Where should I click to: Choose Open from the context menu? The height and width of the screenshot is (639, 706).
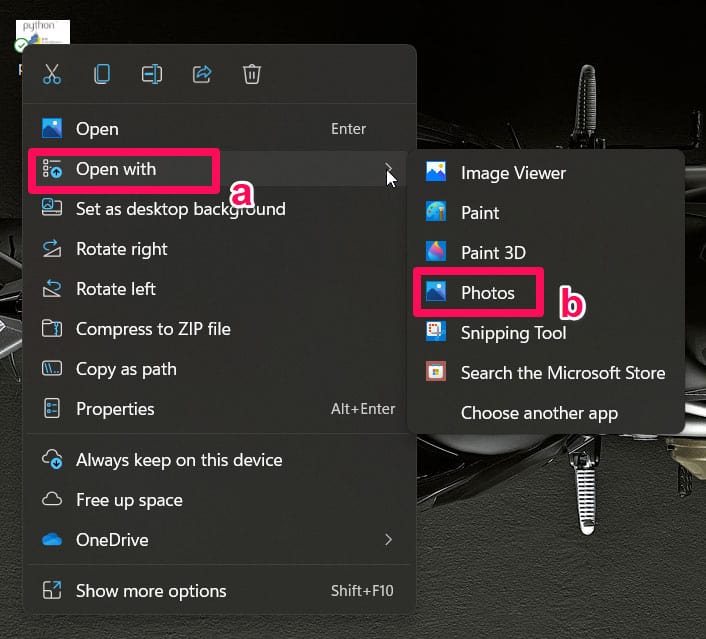coord(219,129)
